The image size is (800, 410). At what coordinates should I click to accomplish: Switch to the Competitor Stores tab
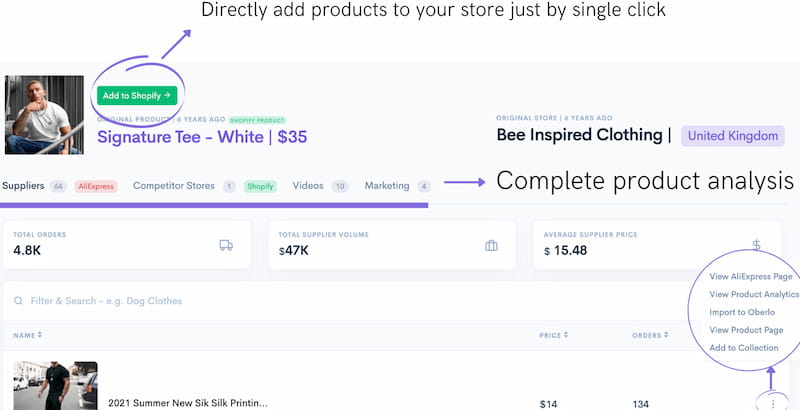[174, 186]
